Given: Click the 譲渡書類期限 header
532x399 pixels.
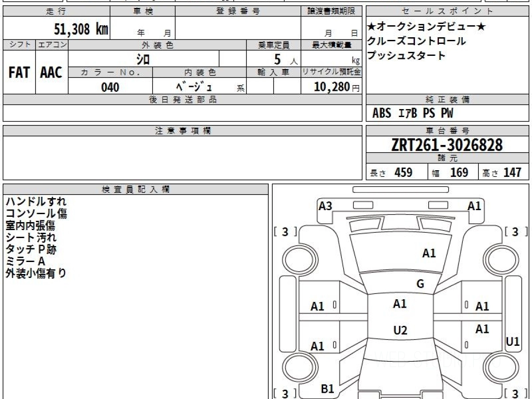Looking at the screenshot, I should (331, 12).
